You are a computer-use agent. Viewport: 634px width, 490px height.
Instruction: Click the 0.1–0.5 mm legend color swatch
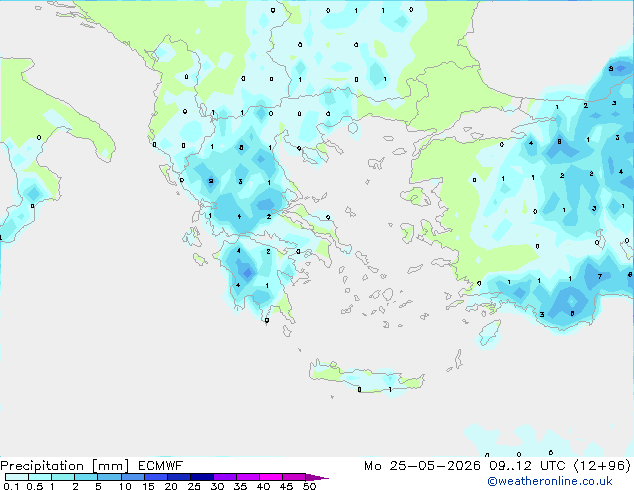click(x=17, y=477)
